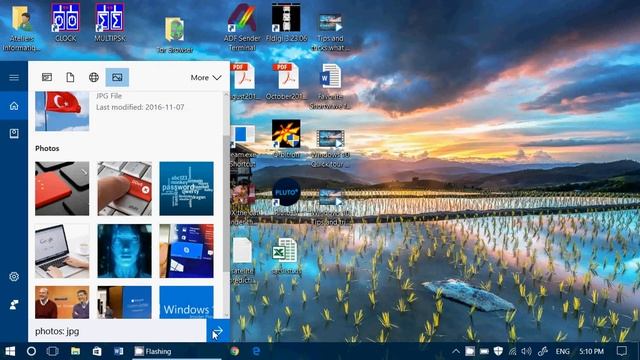Viewport: 640px width, 360px height.
Task: Open Windows Defender tray icon
Action: tap(498, 351)
